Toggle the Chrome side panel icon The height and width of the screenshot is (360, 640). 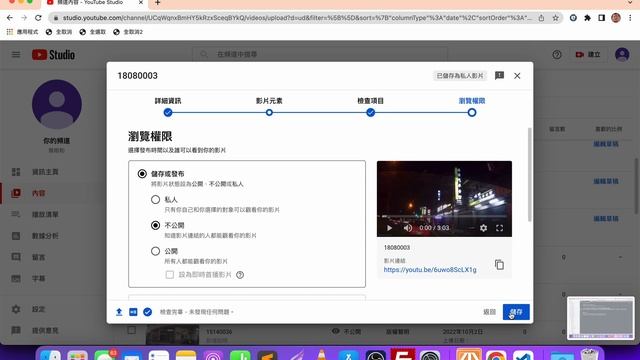click(x=601, y=18)
